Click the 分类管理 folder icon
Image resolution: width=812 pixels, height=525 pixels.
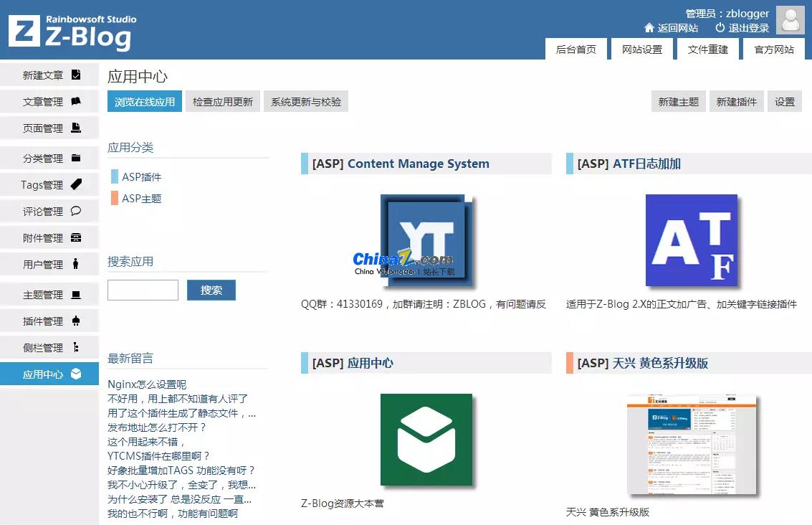click(76, 158)
